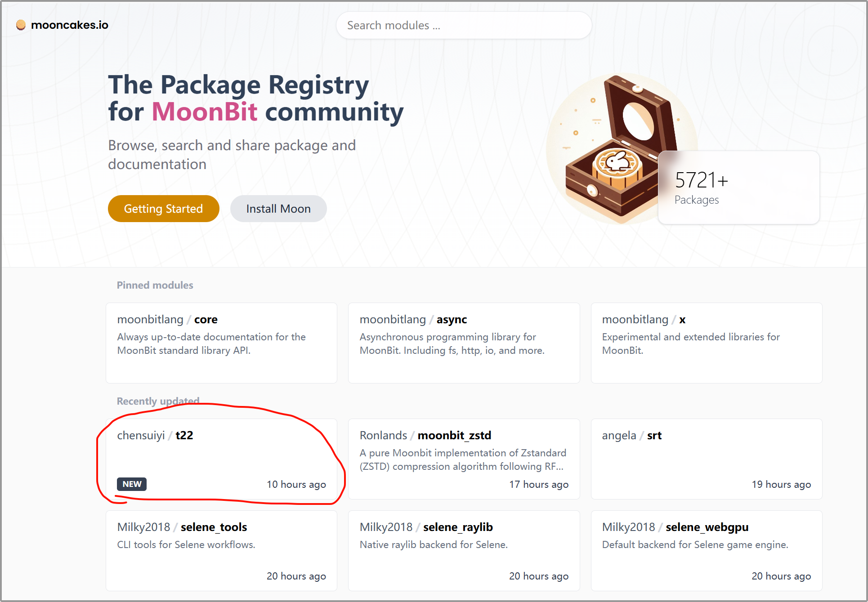
Task: Click the NEW badge on t22 card
Action: pos(132,484)
